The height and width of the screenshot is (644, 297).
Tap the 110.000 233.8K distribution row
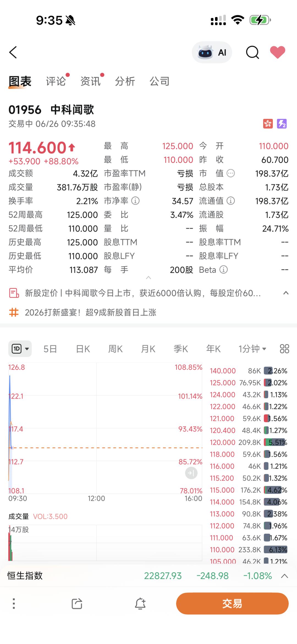248,550
